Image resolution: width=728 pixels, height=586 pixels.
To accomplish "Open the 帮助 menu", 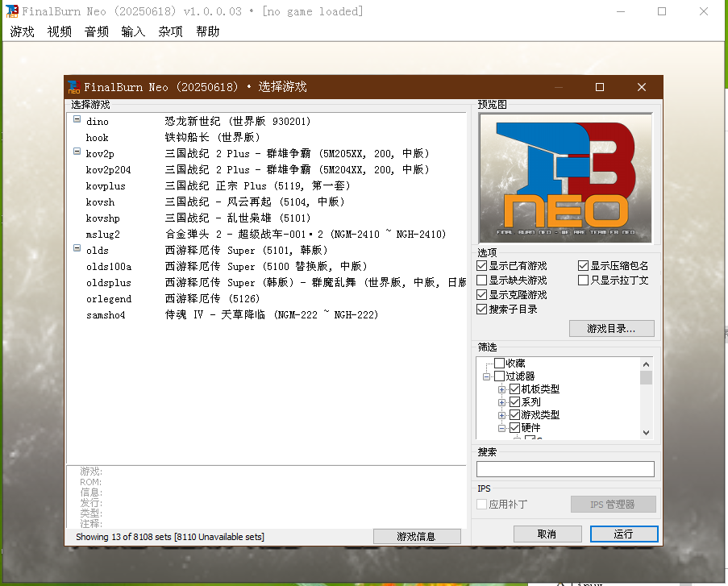I will pos(207,31).
